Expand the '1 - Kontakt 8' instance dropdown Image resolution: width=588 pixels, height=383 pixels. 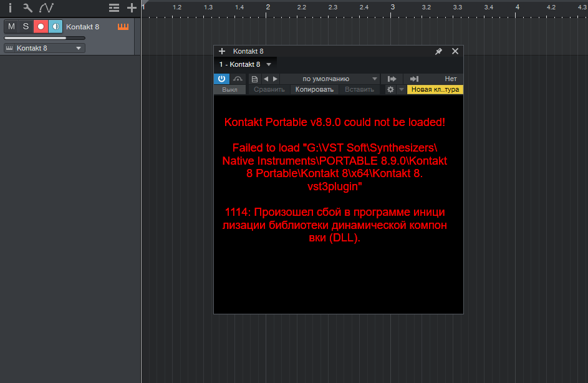[x=269, y=64]
